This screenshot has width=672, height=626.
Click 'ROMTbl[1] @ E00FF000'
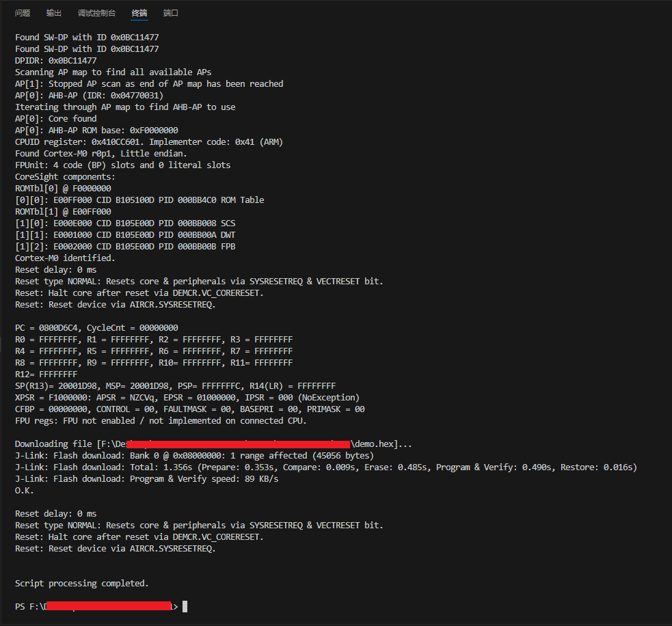pos(63,211)
